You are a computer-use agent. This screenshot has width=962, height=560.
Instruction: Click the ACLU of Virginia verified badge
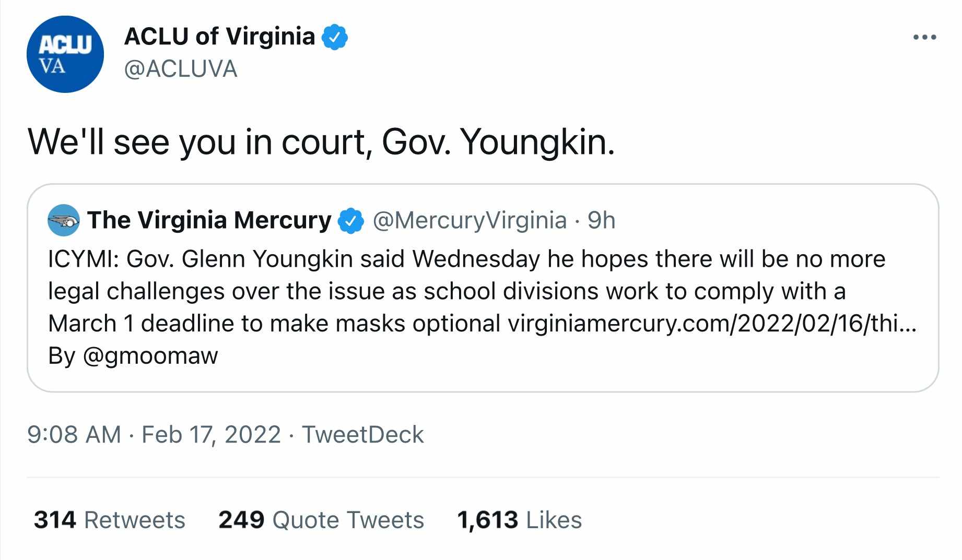click(x=335, y=37)
